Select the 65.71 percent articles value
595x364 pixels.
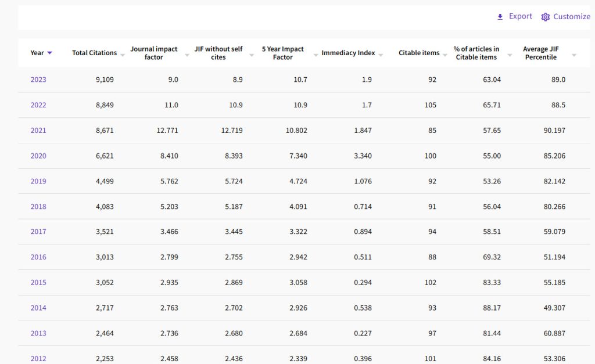pyautogui.click(x=492, y=105)
